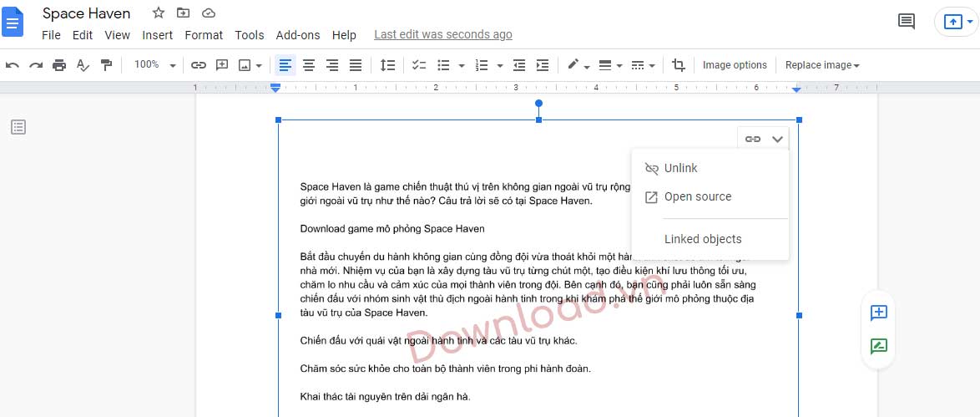Apply a bulleted list
Image resolution: width=980 pixels, height=417 pixels.
tap(444, 65)
